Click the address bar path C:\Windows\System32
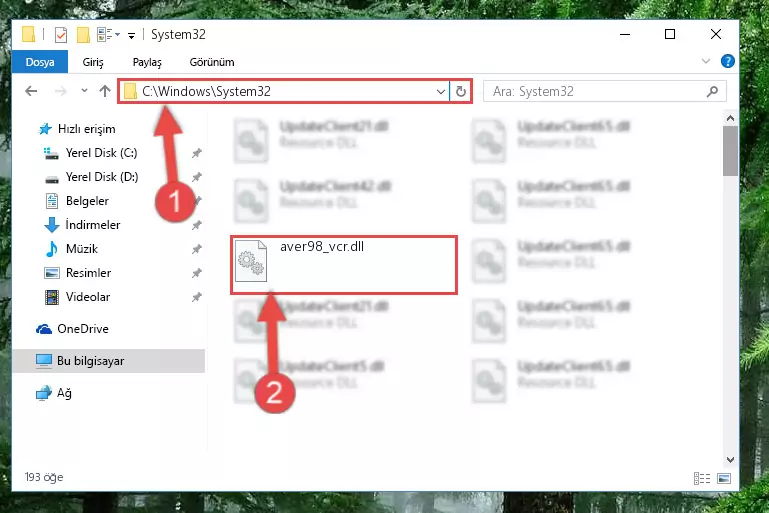This screenshot has width=769, height=513. point(206,91)
